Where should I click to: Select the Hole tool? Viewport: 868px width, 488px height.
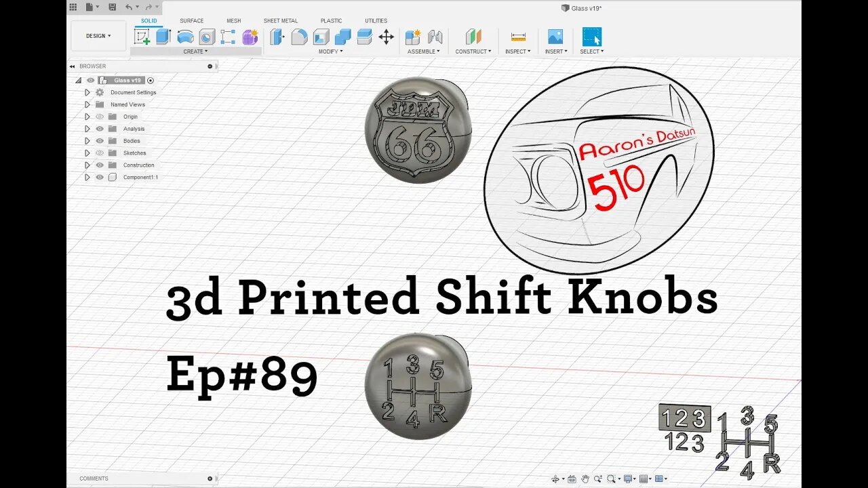[207, 37]
